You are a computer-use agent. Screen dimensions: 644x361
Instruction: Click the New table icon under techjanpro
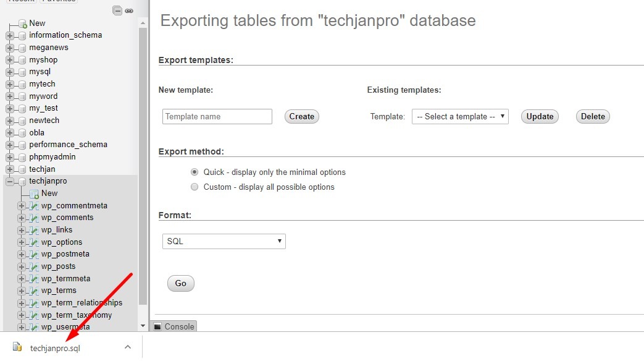coord(34,193)
